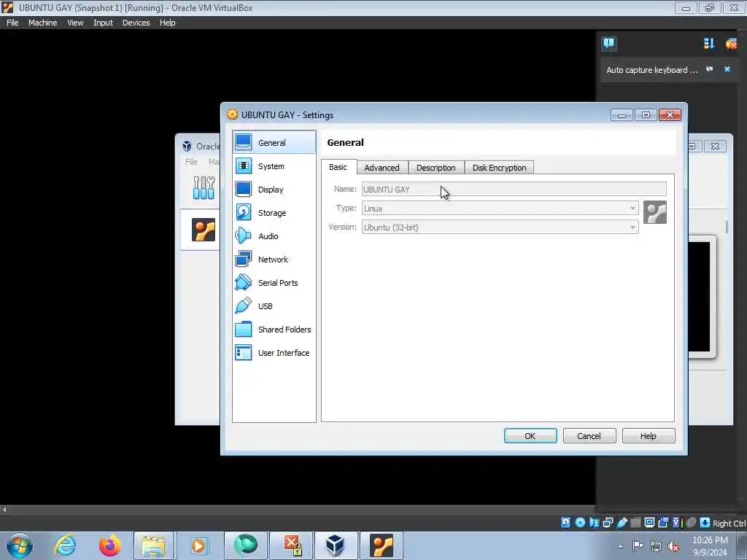Open the Storage settings category

coord(274,212)
